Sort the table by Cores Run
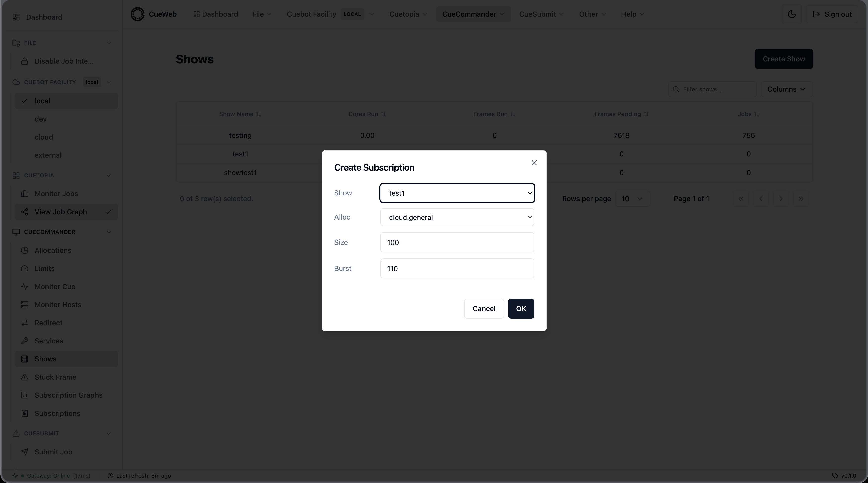The image size is (868, 483). click(367, 114)
